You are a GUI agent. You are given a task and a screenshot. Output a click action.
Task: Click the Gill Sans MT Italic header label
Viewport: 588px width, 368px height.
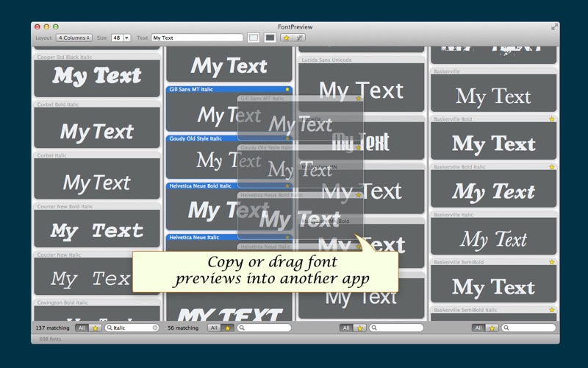point(191,89)
